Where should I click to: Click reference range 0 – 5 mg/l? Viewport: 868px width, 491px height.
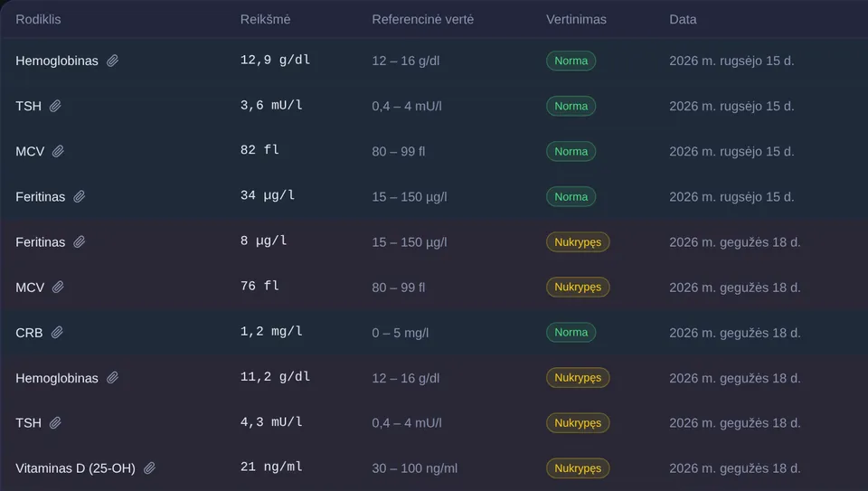coord(401,334)
